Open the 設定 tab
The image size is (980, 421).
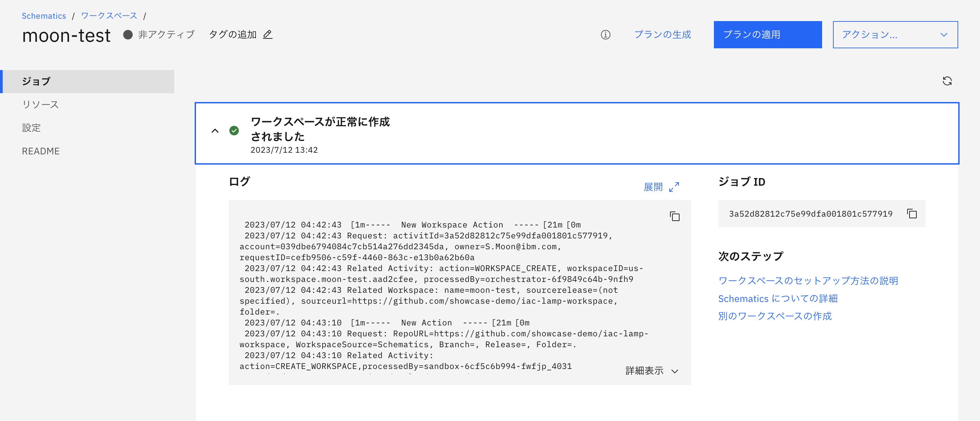tap(32, 128)
